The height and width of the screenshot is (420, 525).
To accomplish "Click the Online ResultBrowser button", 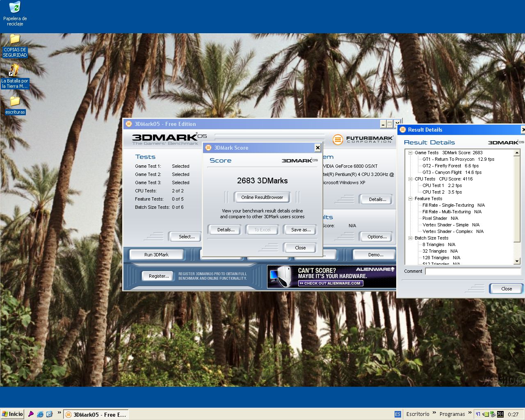I will (262, 197).
